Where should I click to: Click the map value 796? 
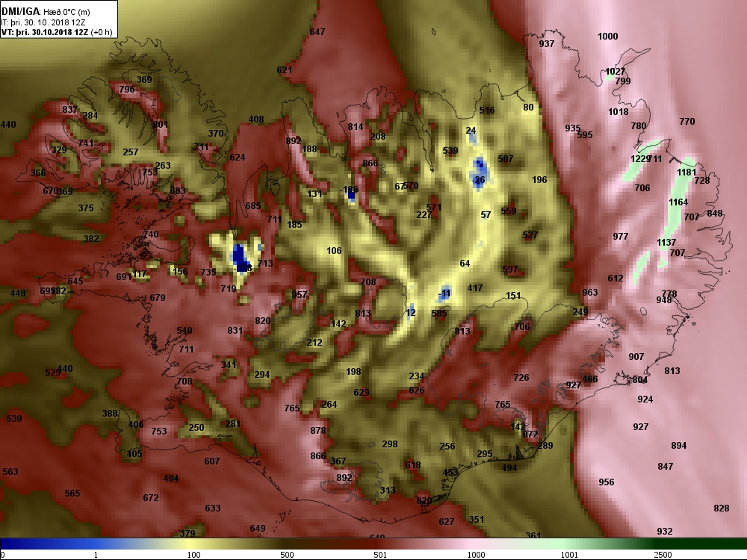point(127,90)
